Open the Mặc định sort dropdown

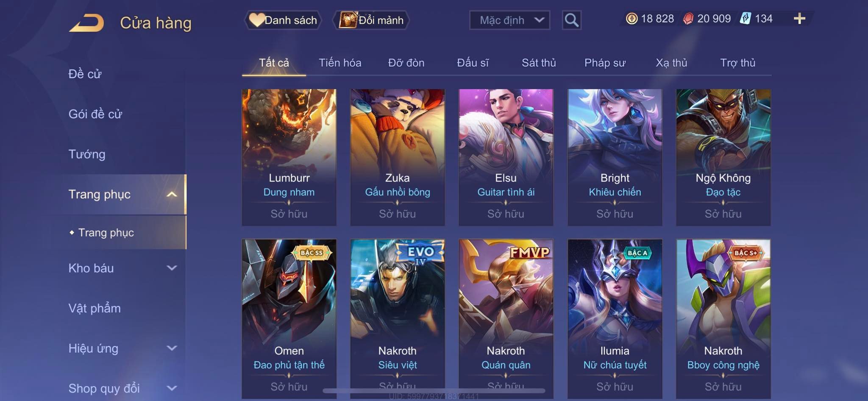tap(509, 20)
